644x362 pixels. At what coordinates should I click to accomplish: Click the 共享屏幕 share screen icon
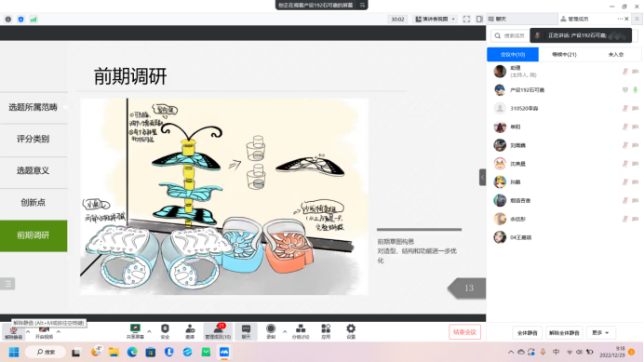(x=135, y=331)
